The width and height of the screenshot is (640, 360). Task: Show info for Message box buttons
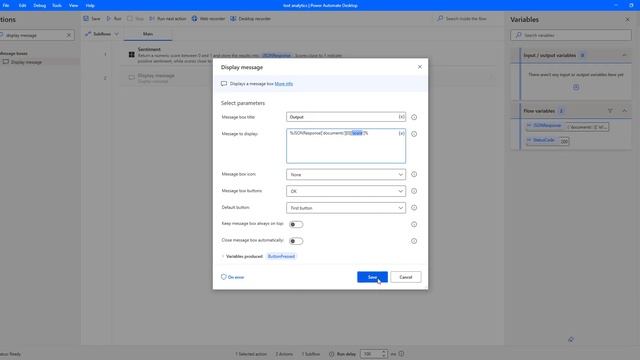[414, 191]
